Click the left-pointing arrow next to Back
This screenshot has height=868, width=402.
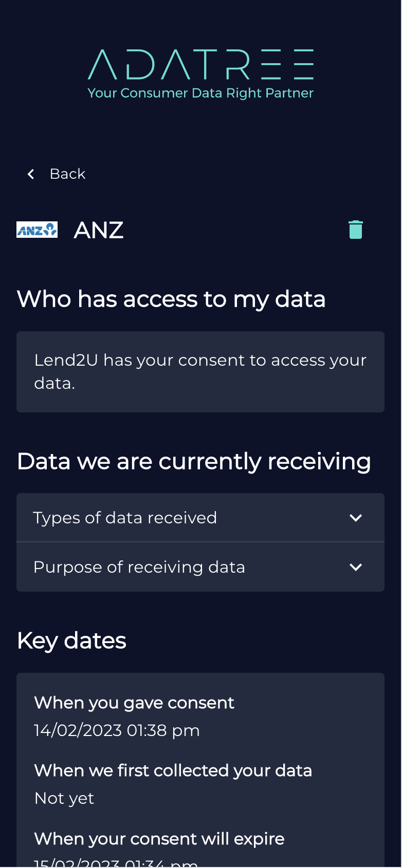[x=30, y=174]
